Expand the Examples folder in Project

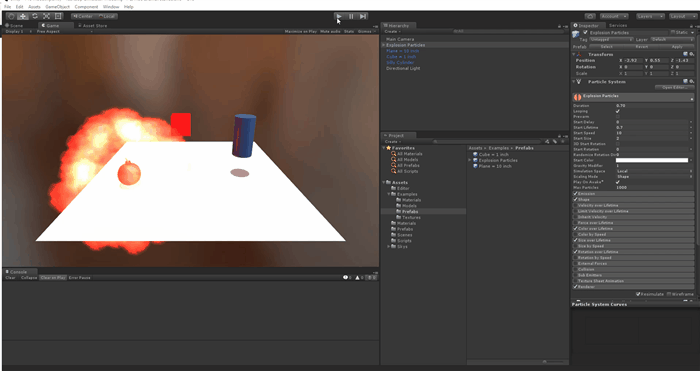pos(389,194)
